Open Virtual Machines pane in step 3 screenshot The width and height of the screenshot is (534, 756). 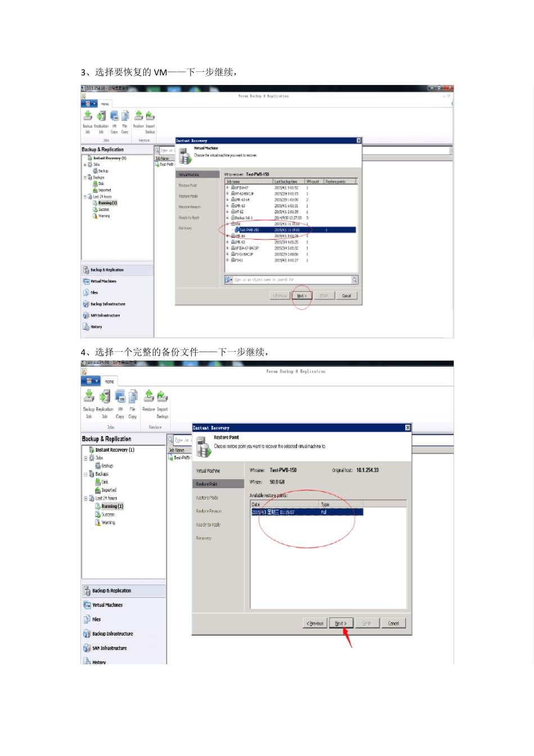117,281
